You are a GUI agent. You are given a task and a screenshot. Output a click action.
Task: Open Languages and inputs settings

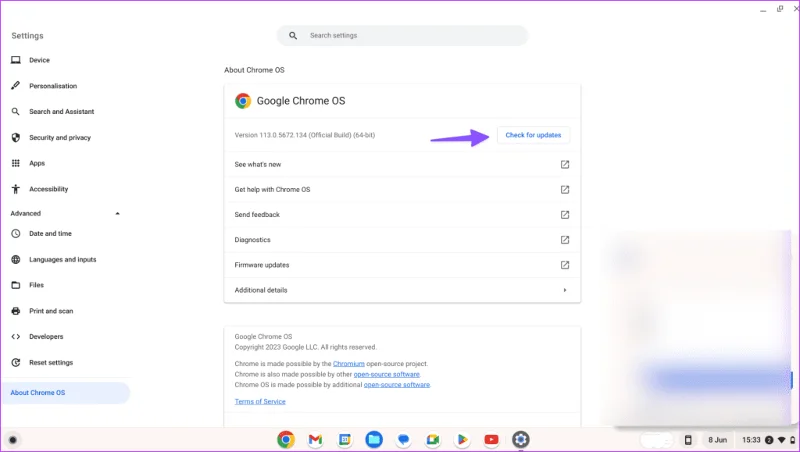coord(65,259)
